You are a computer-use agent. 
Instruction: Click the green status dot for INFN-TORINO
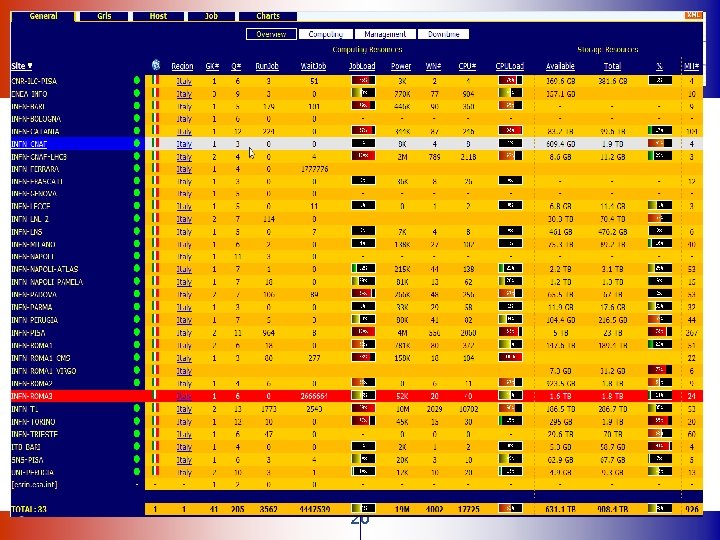137,421
